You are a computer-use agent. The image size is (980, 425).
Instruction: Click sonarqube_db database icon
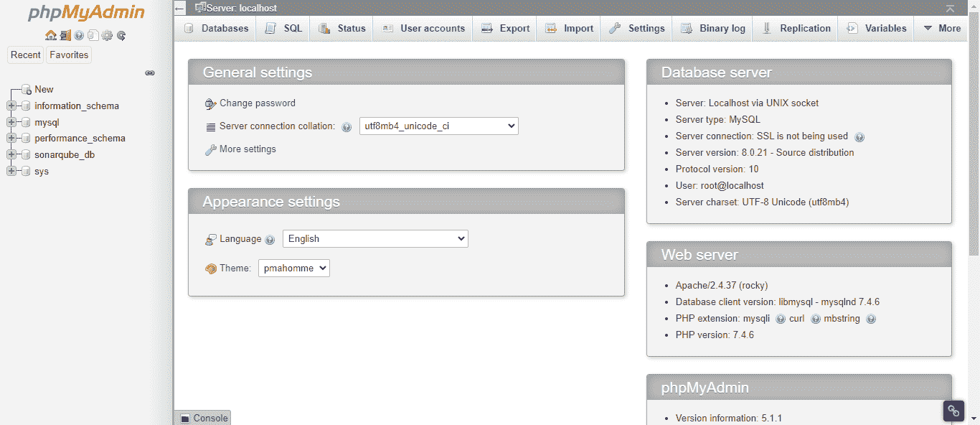click(27, 154)
